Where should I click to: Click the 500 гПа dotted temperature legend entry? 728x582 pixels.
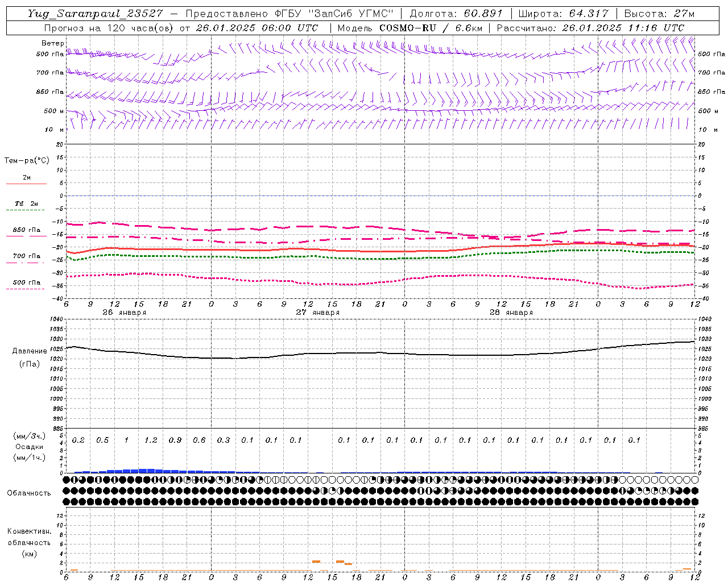click(x=26, y=285)
